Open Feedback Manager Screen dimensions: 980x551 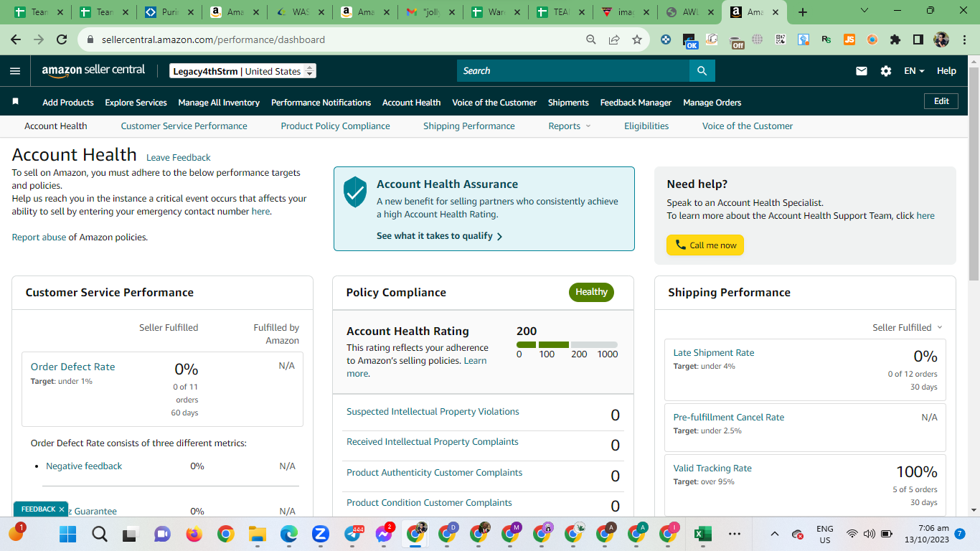tap(636, 103)
